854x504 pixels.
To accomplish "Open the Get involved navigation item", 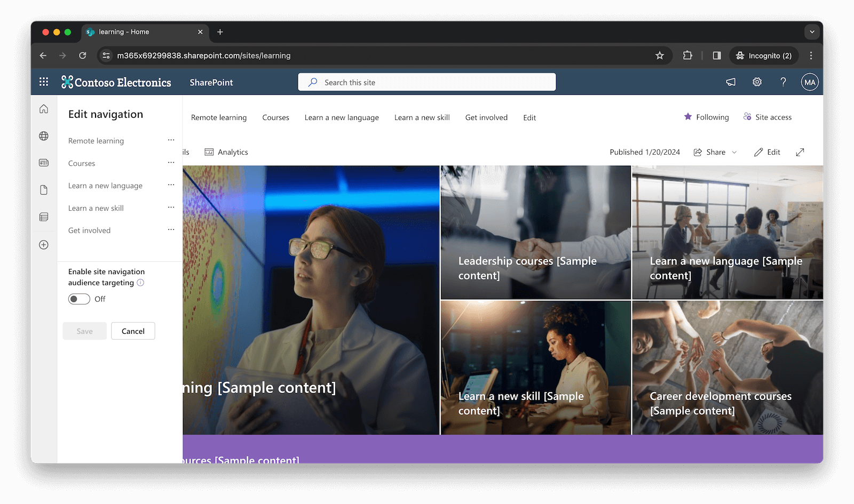I will click(486, 117).
